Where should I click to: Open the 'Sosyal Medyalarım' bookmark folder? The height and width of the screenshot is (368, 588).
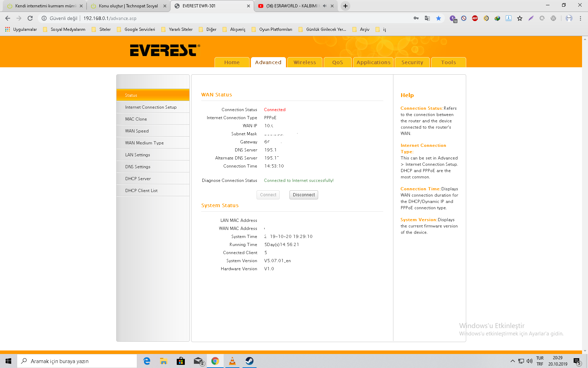click(x=64, y=29)
